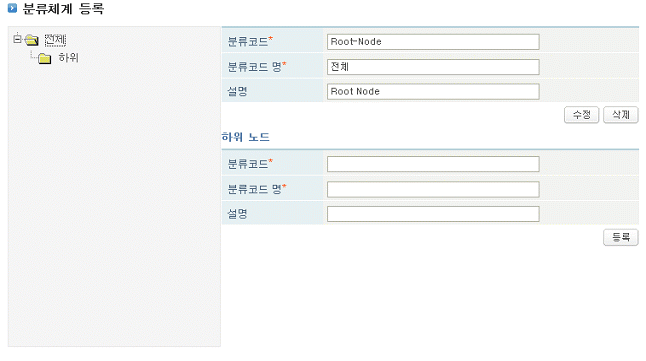
Task: Click the blue arrow icon beside 분류체계 등록
Action: [12, 8]
